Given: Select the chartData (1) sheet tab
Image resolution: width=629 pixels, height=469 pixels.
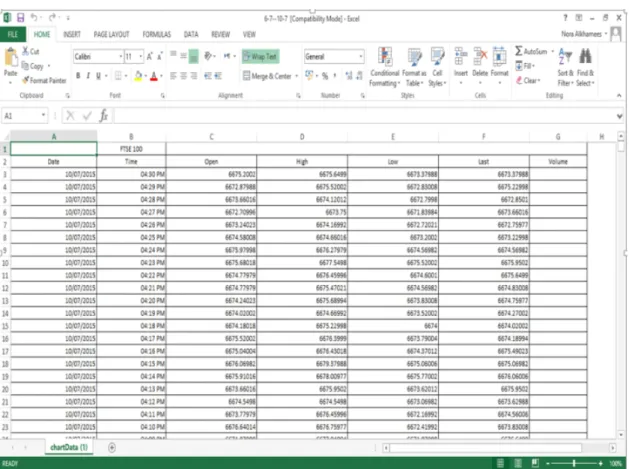Looking at the screenshot, I should [69, 447].
